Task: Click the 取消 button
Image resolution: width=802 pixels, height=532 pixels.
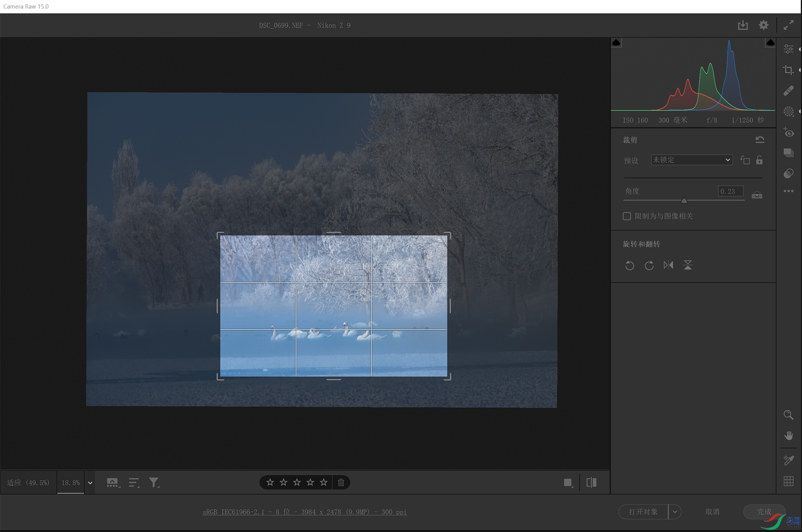Action: point(712,512)
